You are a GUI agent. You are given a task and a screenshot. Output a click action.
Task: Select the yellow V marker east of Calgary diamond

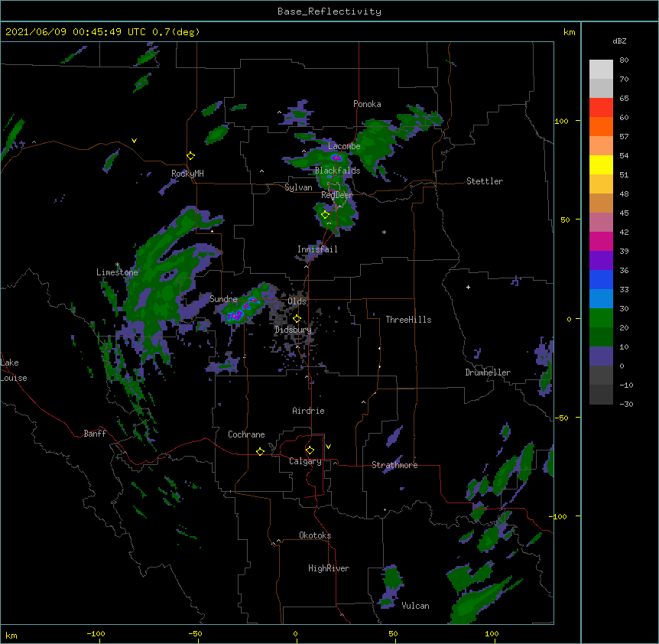click(x=328, y=447)
